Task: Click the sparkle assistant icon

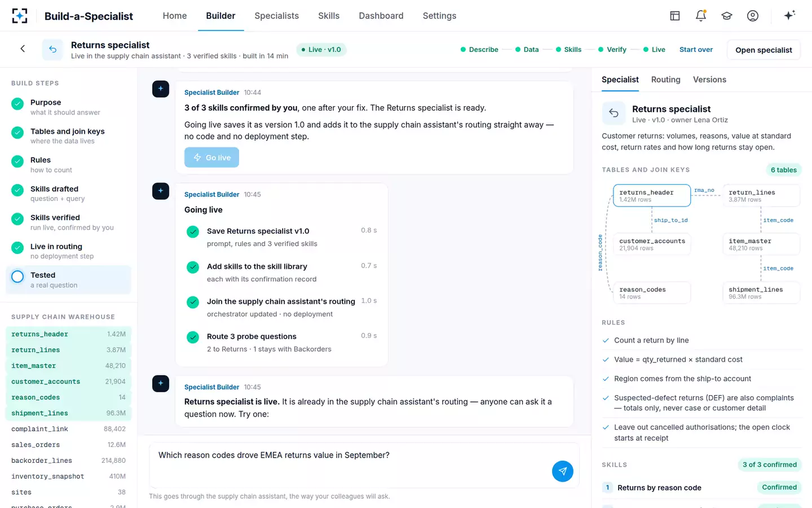Action: [789, 15]
